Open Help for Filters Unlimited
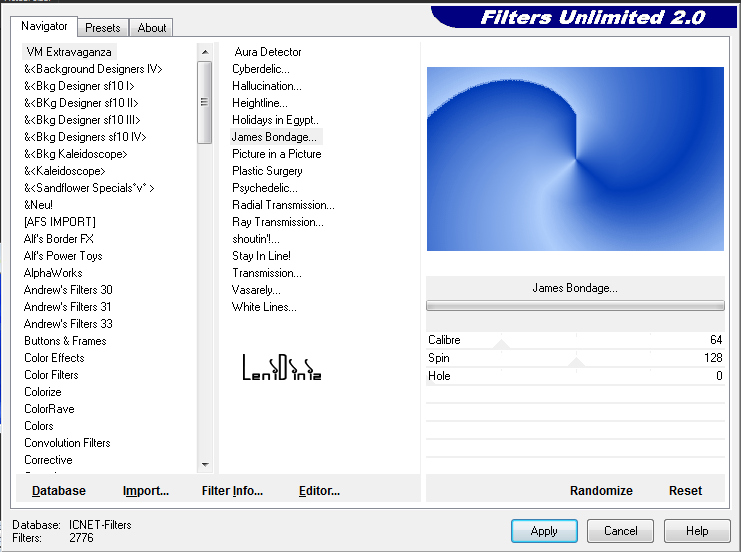The image size is (741, 552). [x=697, y=531]
